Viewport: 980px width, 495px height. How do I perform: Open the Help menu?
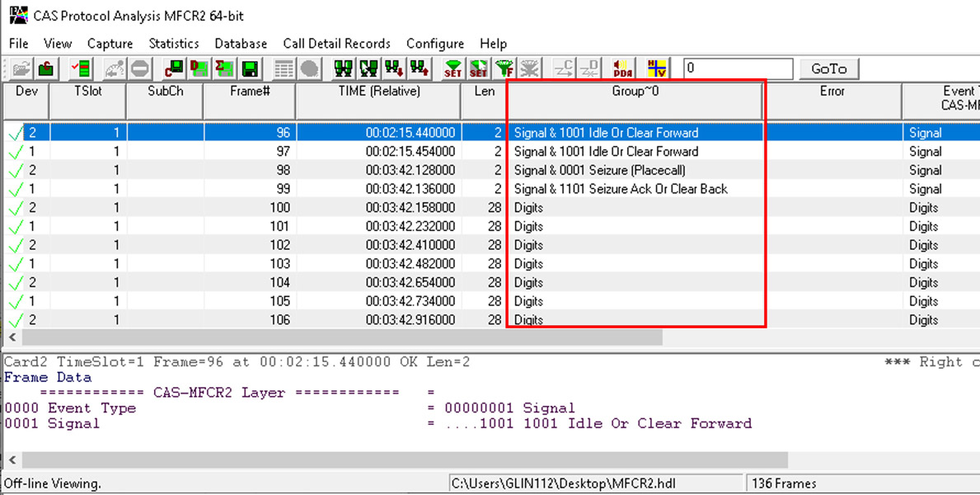[x=493, y=44]
